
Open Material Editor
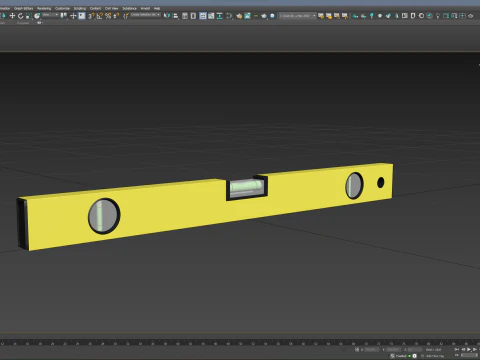coord(229,16)
